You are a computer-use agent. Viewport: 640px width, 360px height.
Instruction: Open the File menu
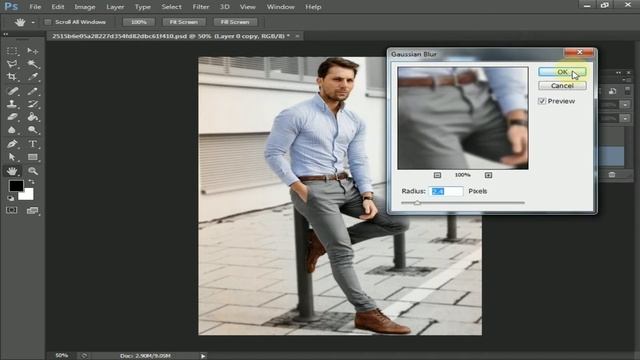tap(35, 7)
